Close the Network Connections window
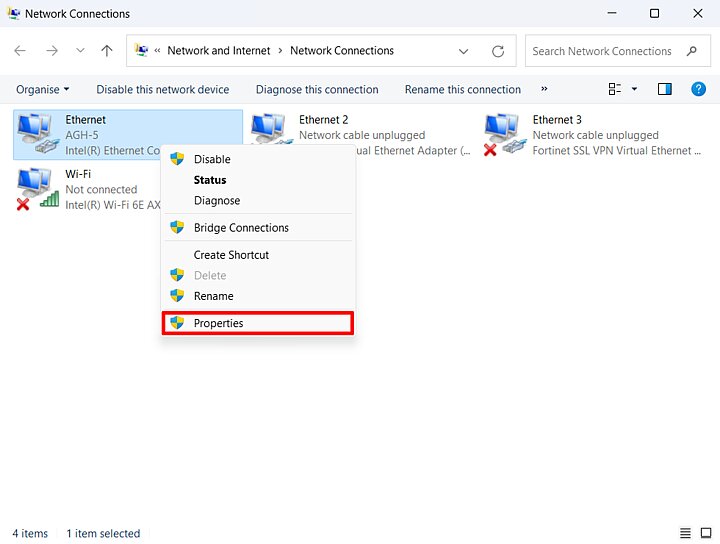This screenshot has width=720, height=544. (x=698, y=13)
